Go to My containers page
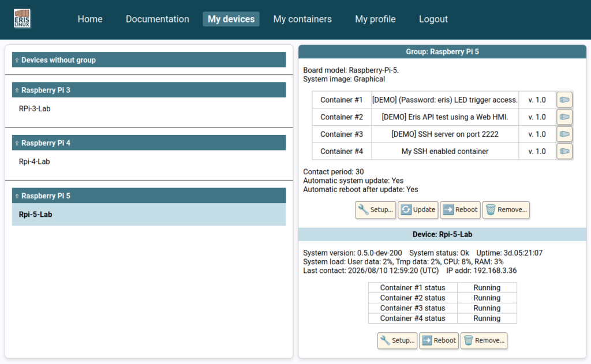The image size is (591, 364). pyautogui.click(x=302, y=19)
